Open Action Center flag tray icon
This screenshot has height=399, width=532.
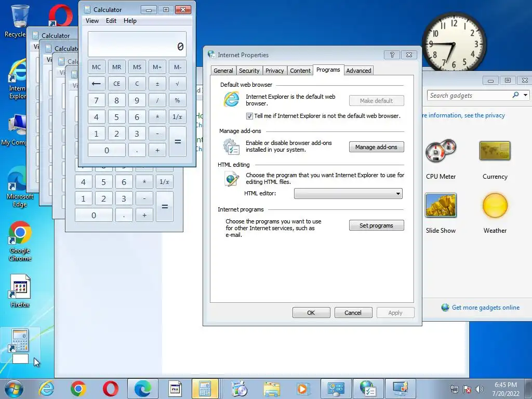467,389
